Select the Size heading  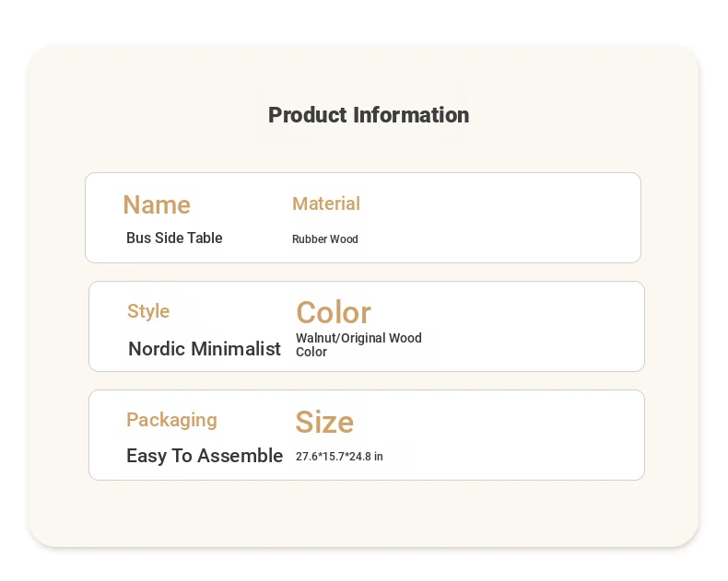click(x=324, y=422)
